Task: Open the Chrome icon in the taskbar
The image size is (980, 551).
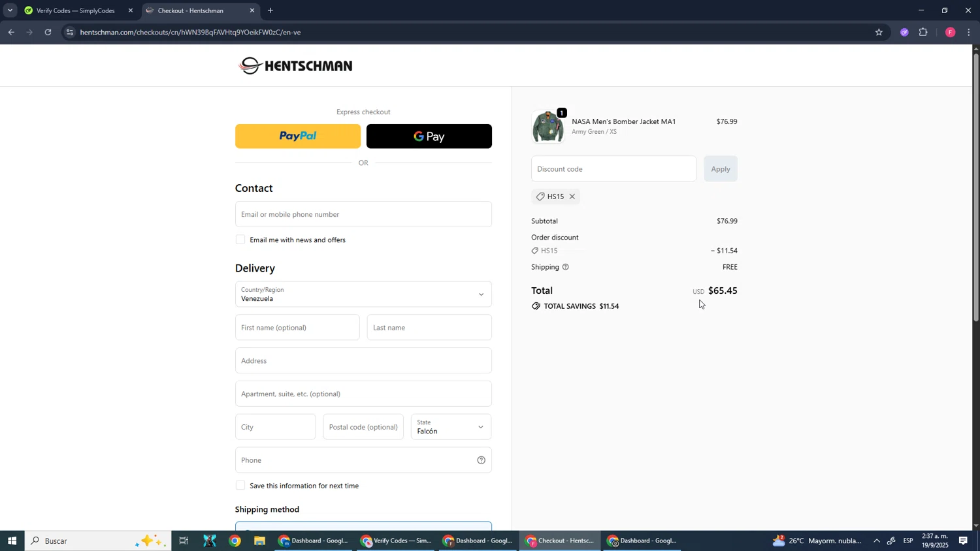Action: pyautogui.click(x=235, y=541)
